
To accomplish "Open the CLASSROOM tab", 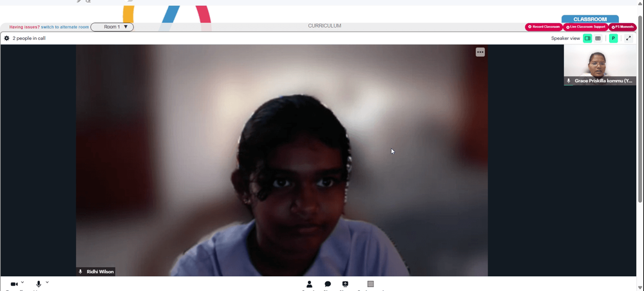I will pos(590,19).
